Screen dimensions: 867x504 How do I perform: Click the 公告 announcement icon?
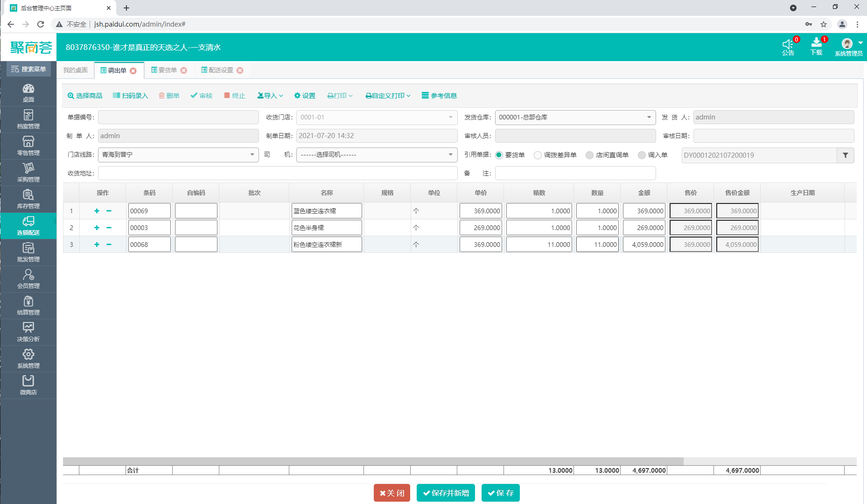pyautogui.click(x=788, y=47)
